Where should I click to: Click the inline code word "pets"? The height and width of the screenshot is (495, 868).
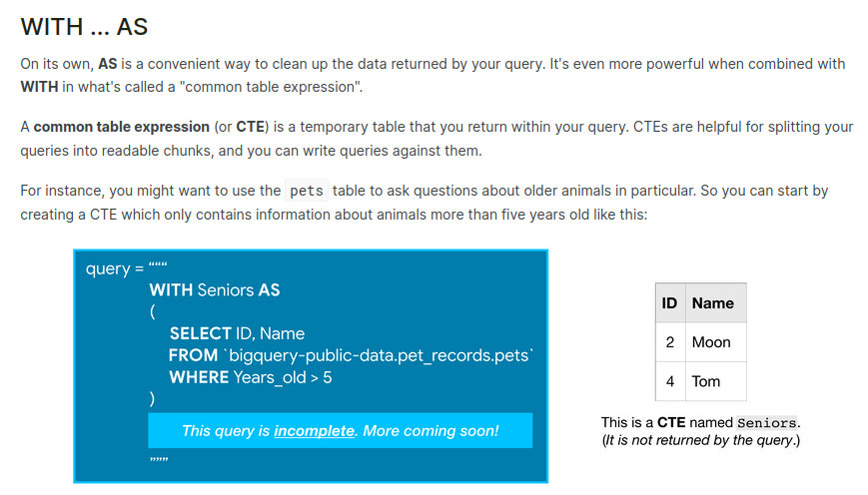[x=307, y=191]
